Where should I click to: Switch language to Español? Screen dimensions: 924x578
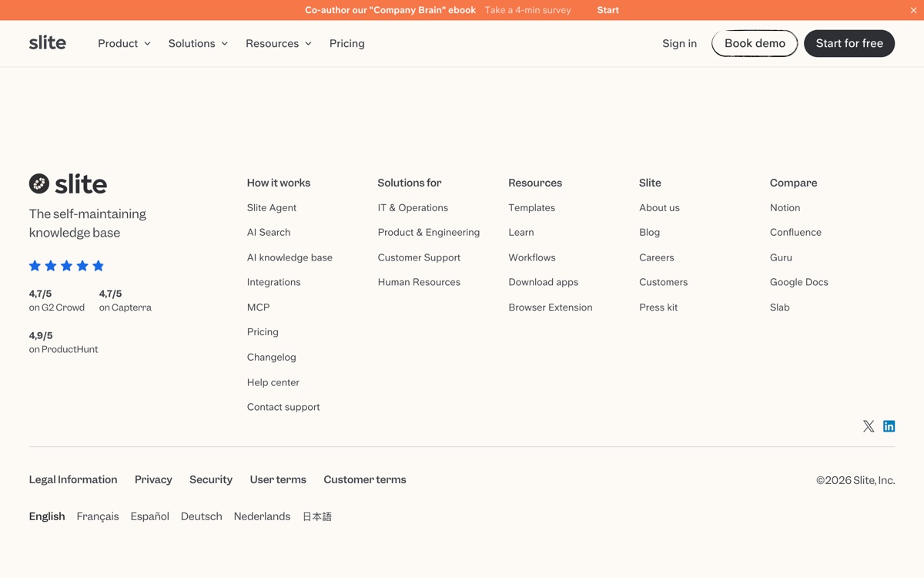150,516
